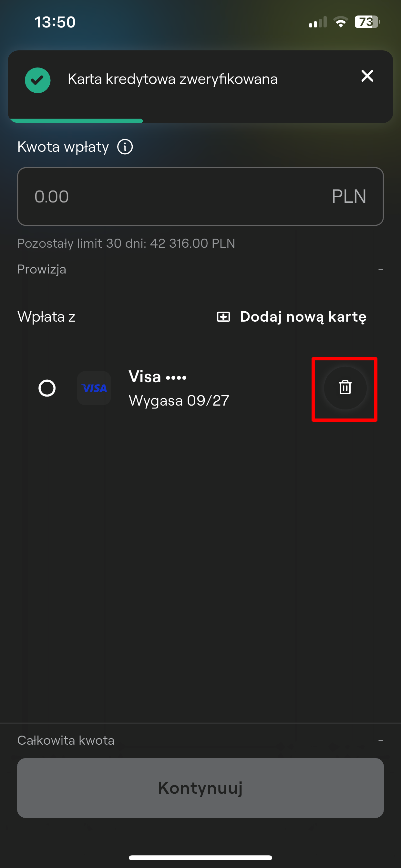Viewport: 401px width, 868px height.
Task: Tap the battery indicator showing 73
Action: (366, 22)
